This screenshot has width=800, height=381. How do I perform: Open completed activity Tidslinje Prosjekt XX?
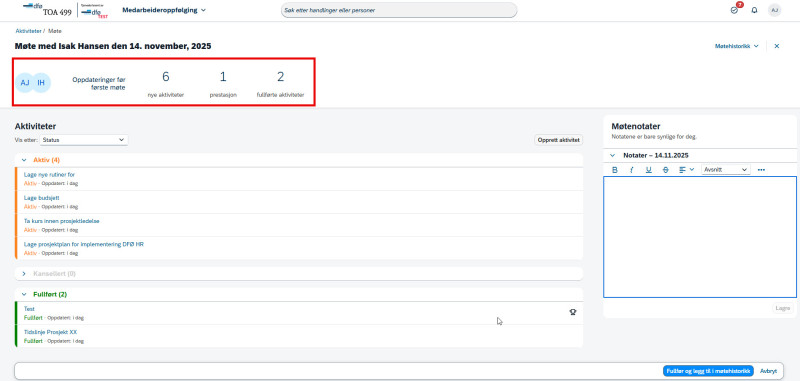click(51, 332)
